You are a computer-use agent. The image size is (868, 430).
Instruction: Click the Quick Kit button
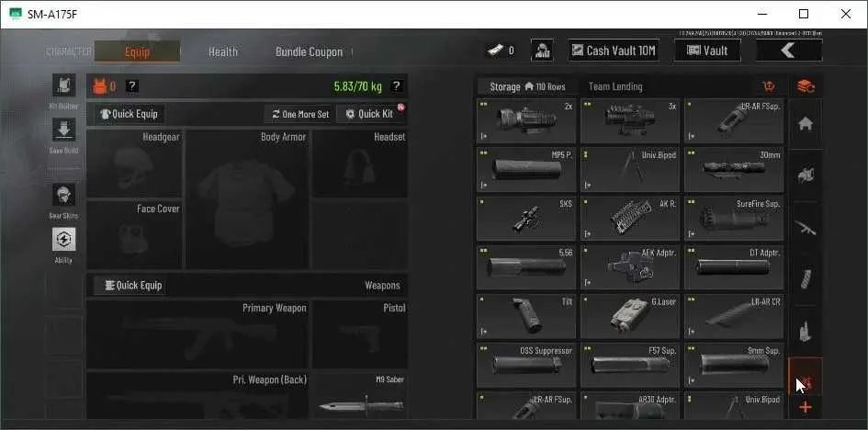(370, 114)
